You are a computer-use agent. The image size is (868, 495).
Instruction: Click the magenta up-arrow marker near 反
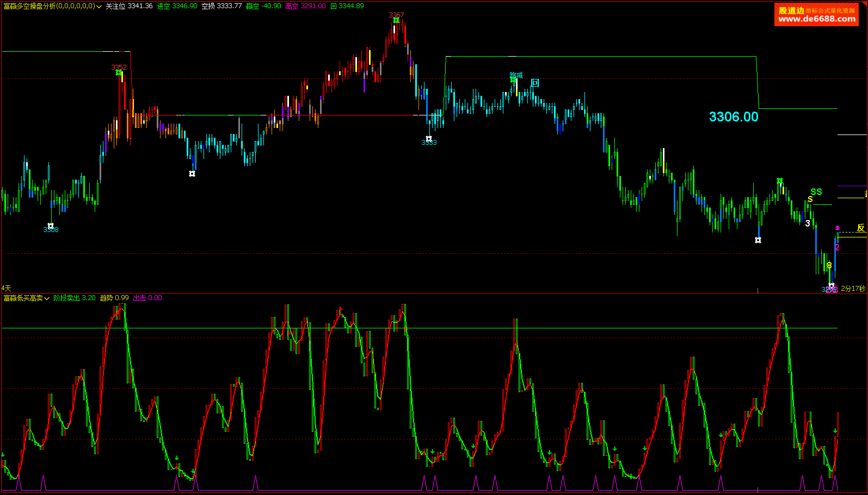click(x=838, y=228)
